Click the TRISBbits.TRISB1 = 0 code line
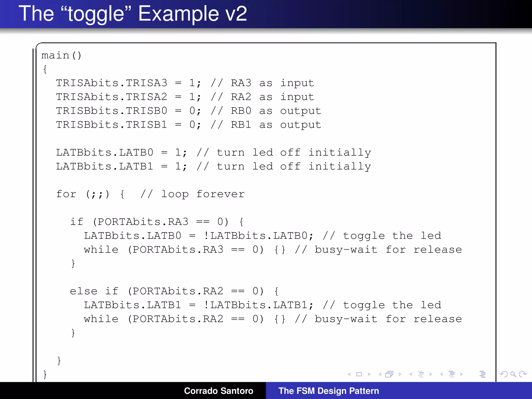The image size is (532, 399). coord(189,125)
